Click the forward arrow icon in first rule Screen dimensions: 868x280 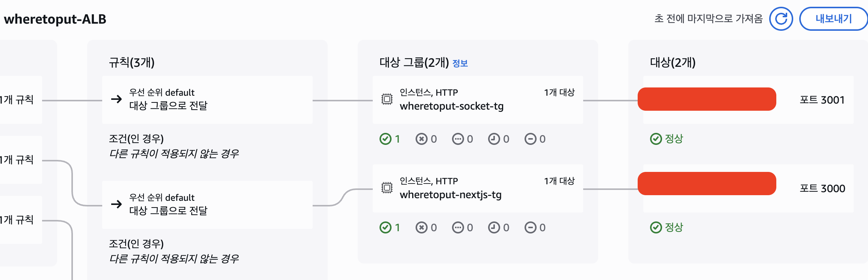pos(116,99)
